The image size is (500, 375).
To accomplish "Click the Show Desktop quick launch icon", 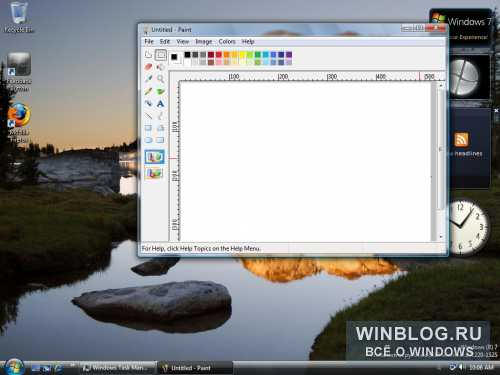I will pyautogui.click(x=36, y=368).
